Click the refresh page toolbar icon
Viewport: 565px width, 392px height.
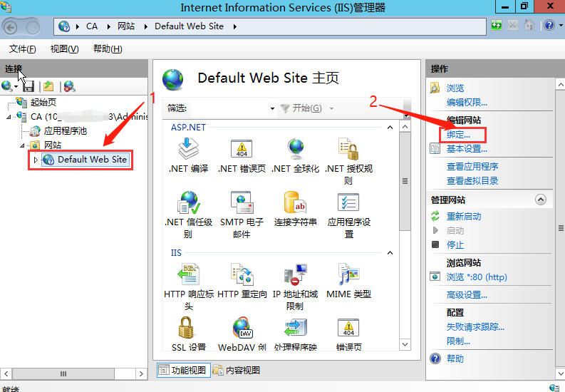coord(497,25)
